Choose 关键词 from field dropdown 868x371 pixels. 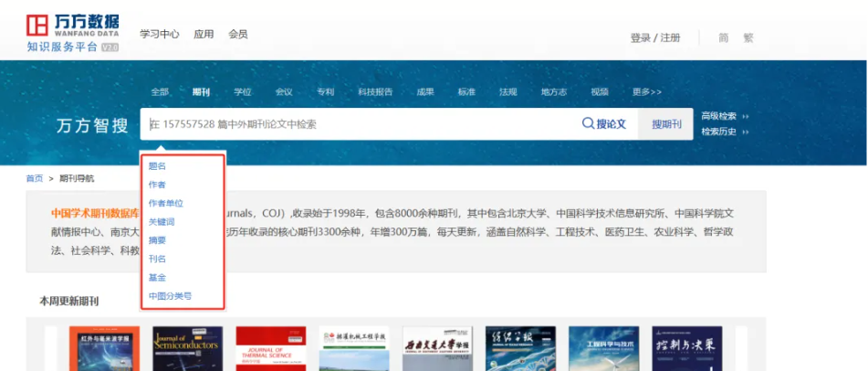162,222
